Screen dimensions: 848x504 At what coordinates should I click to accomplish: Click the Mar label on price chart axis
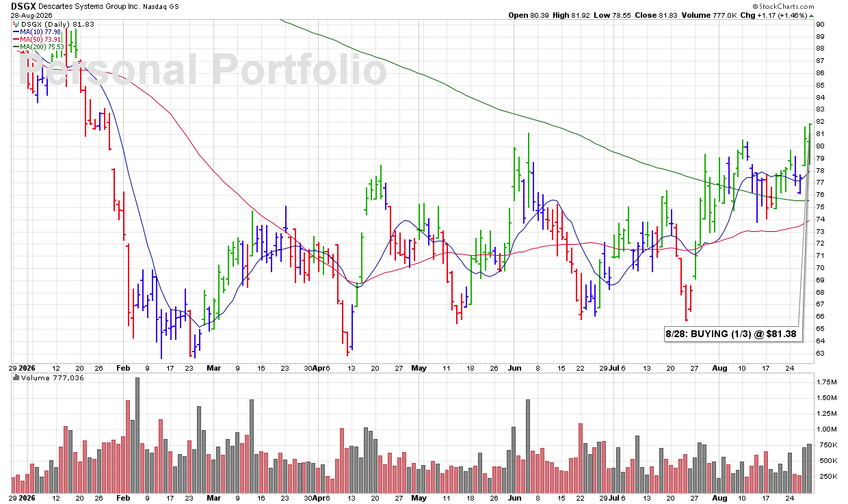click(213, 367)
